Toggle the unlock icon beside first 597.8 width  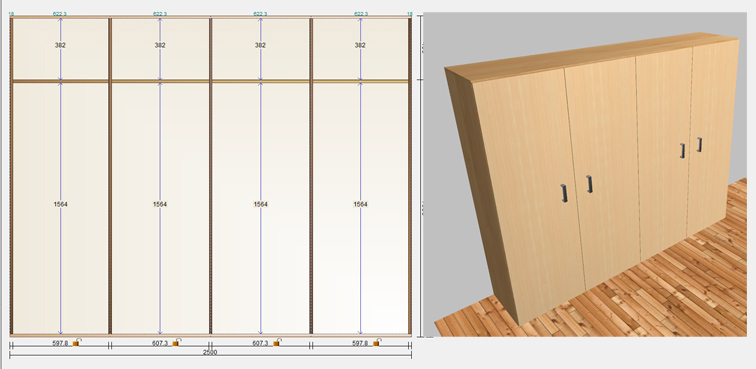click(76, 343)
